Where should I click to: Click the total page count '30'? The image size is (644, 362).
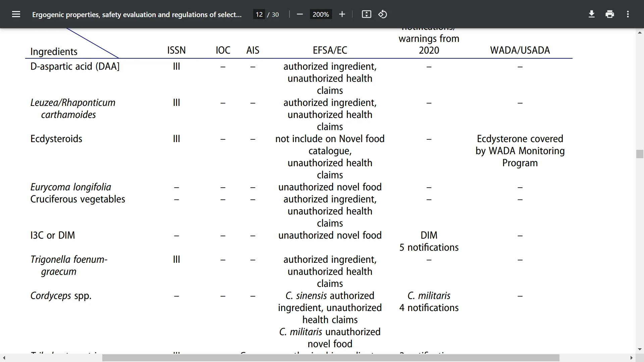275,14
